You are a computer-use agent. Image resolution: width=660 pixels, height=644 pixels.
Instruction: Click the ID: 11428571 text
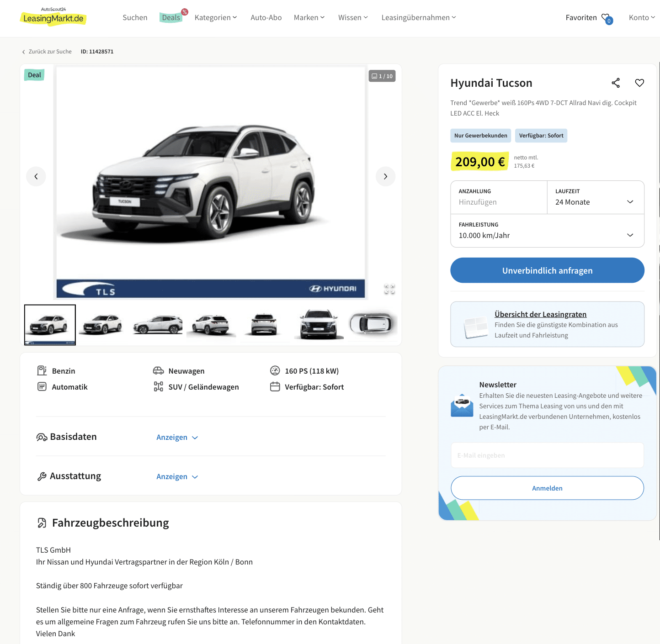(x=97, y=52)
